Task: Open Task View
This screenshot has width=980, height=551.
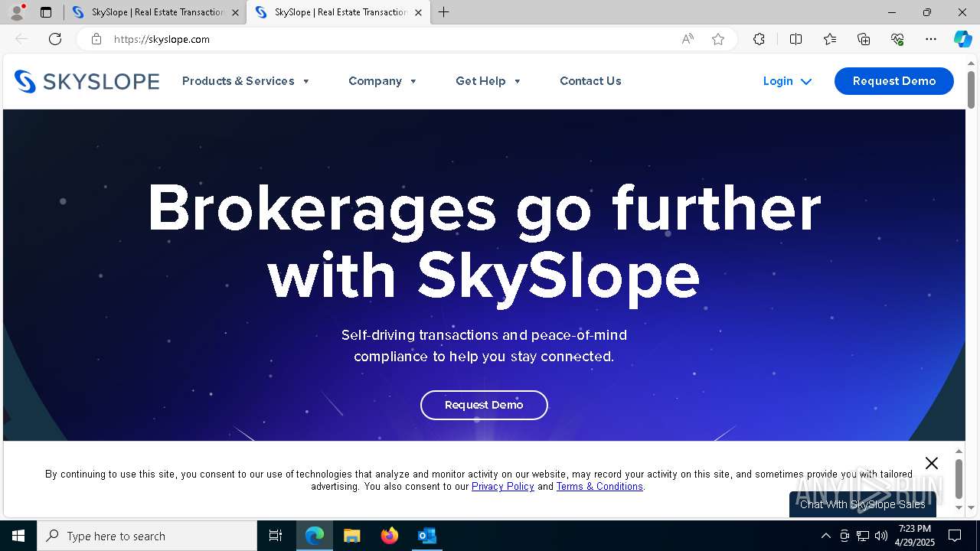Action: pyautogui.click(x=276, y=536)
